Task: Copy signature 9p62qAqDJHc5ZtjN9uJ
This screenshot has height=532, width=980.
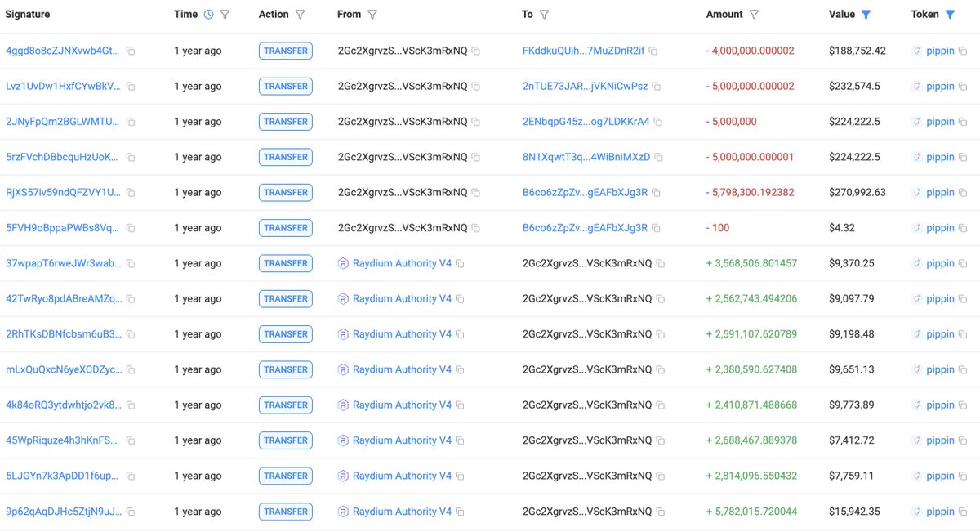Action: tap(131, 512)
